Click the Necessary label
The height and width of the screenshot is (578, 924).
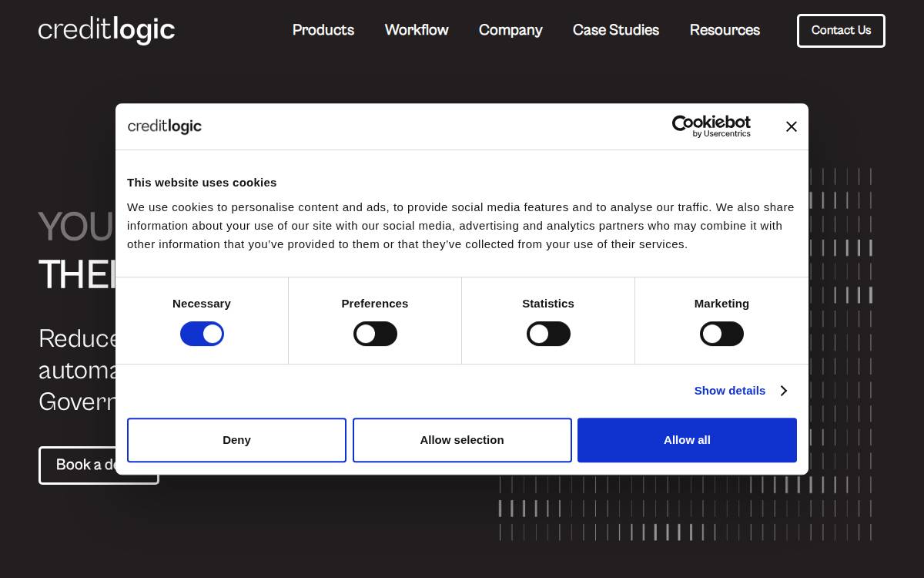coord(202,304)
